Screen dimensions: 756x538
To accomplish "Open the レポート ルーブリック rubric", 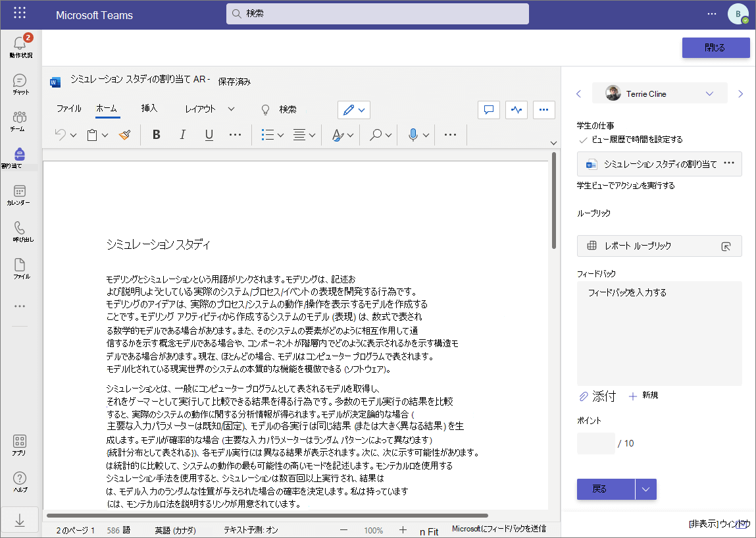I will coord(659,246).
